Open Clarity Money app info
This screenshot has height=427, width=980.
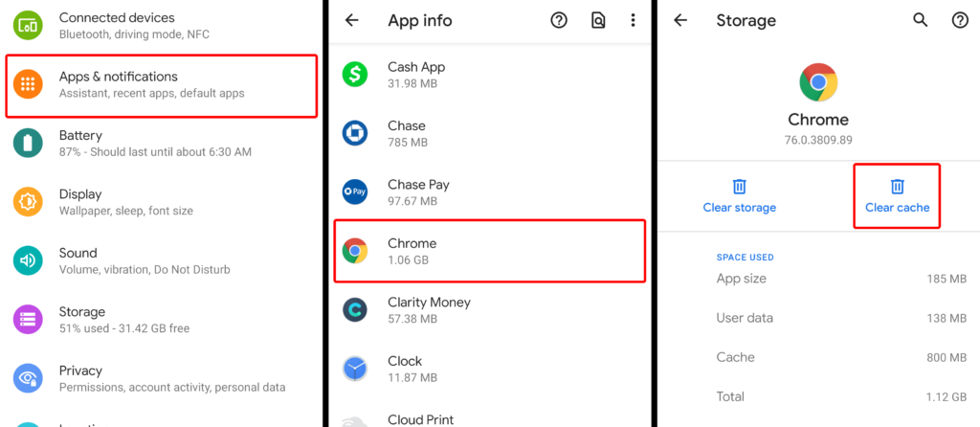tap(489, 309)
